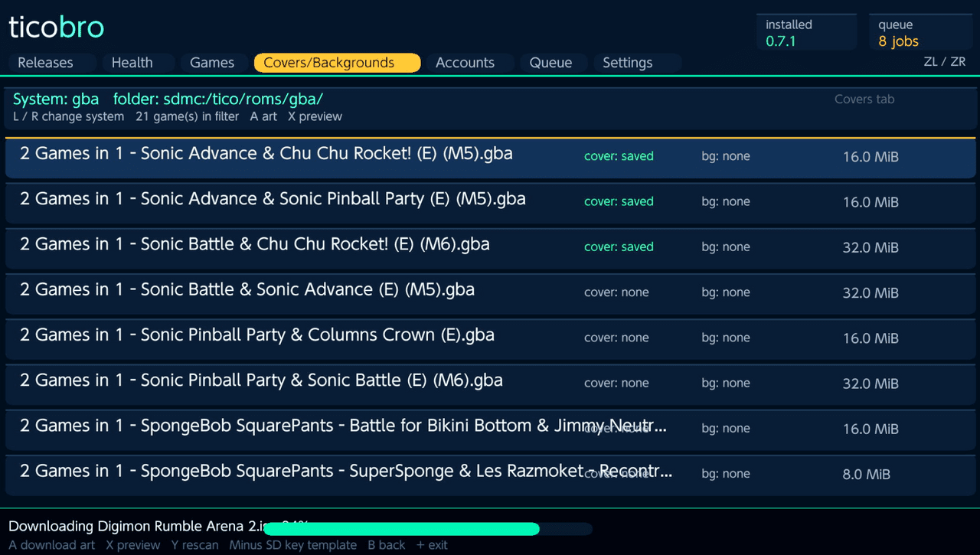
Task: Select the Covers/Backgrounds tab
Action: [338, 63]
